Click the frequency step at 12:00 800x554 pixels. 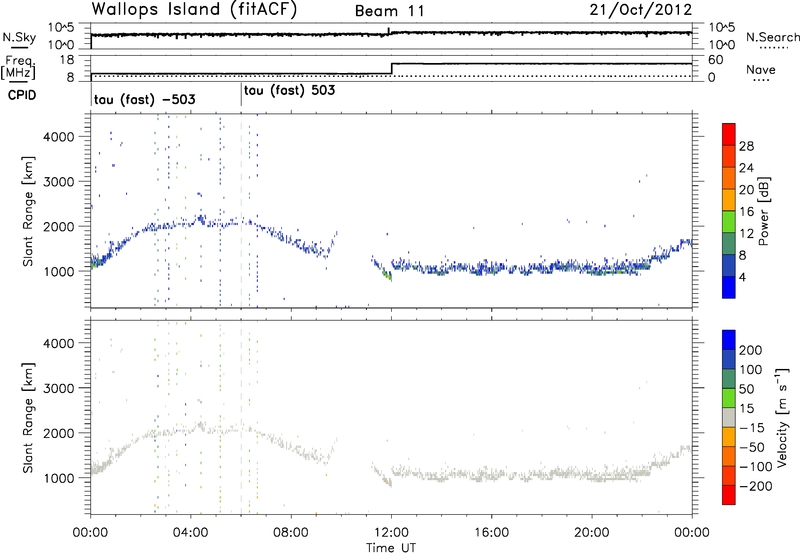pyautogui.click(x=391, y=69)
